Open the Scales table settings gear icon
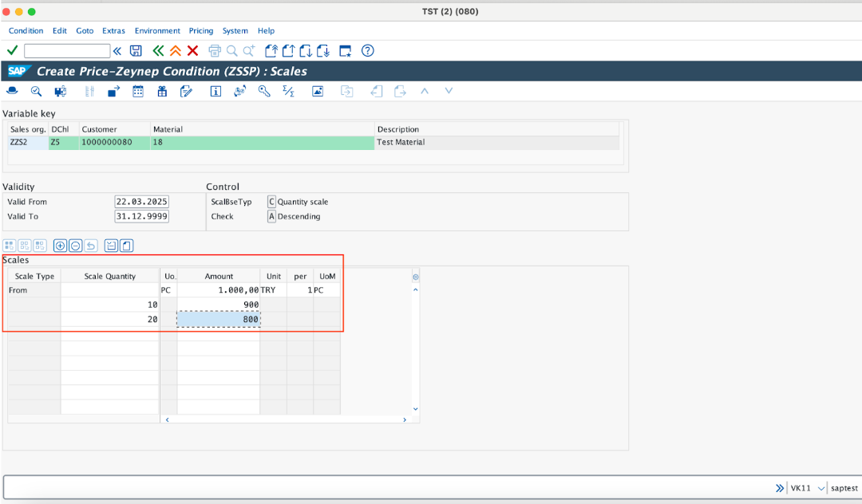Viewport: 862px width, 504px height. 416,277
